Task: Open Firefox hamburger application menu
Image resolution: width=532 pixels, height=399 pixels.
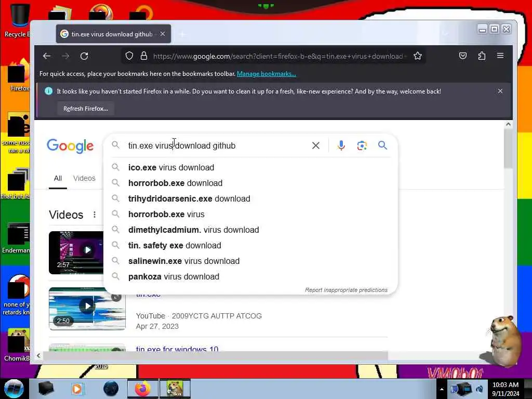Action: pos(500,56)
